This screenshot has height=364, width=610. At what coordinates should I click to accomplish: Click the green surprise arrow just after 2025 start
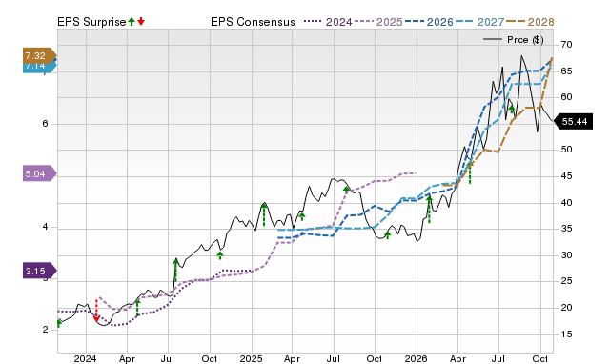click(264, 214)
